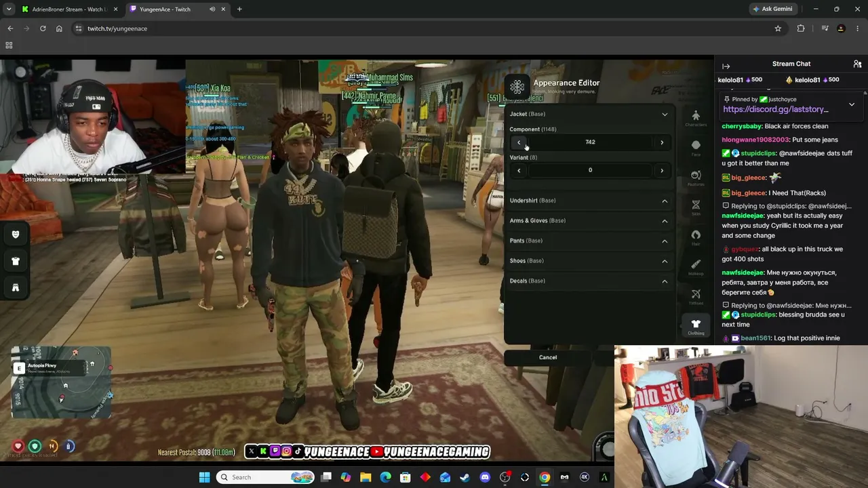
Task: Decrease the Jacket Component value
Action: coord(519,142)
